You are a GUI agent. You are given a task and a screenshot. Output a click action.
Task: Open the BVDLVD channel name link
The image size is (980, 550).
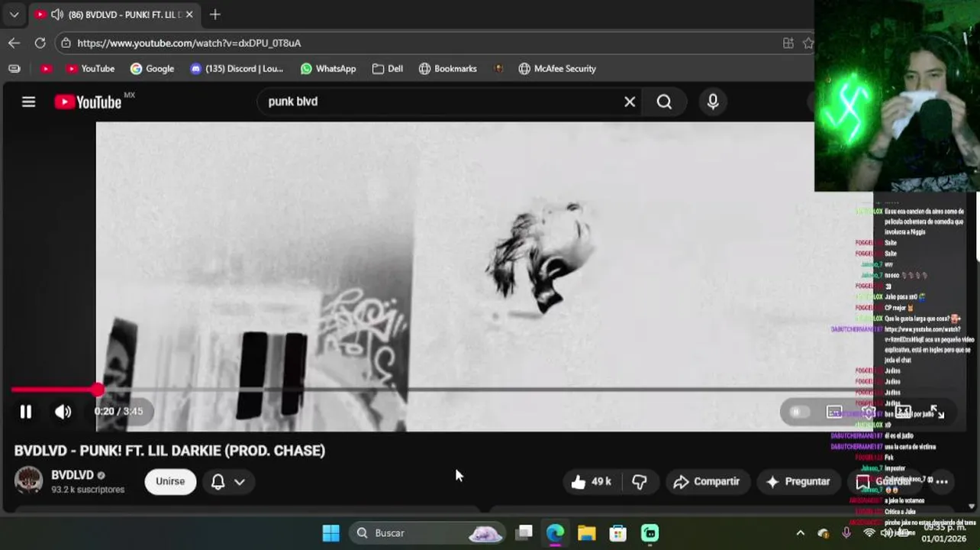[x=73, y=474]
